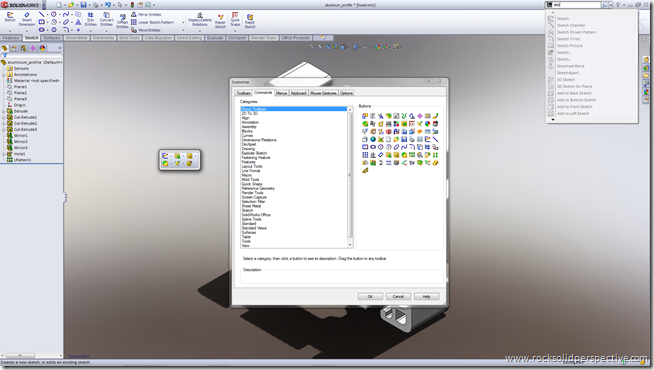654x370 pixels.
Task: Open the Quick Snaps dropdown arrow
Action: pyautogui.click(x=235, y=31)
